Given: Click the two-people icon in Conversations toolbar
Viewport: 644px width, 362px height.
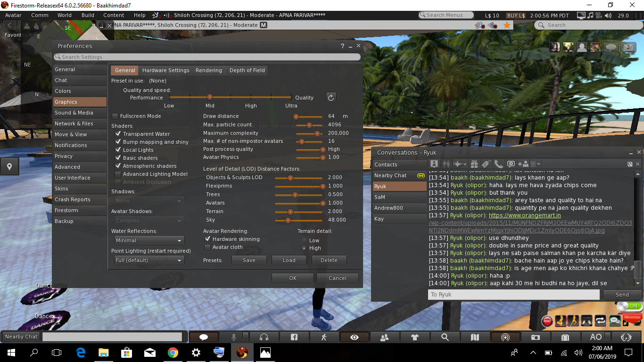Looking at the screenshot, I should click(446, 164).
